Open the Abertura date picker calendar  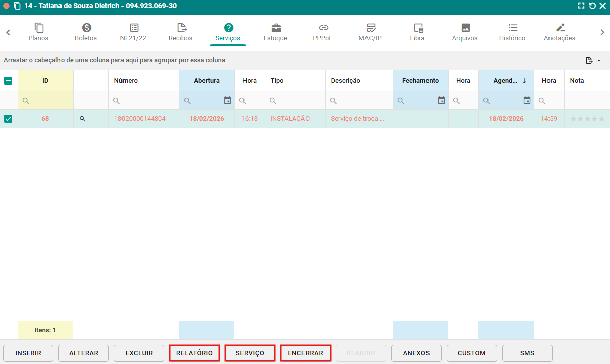point(227,101)
